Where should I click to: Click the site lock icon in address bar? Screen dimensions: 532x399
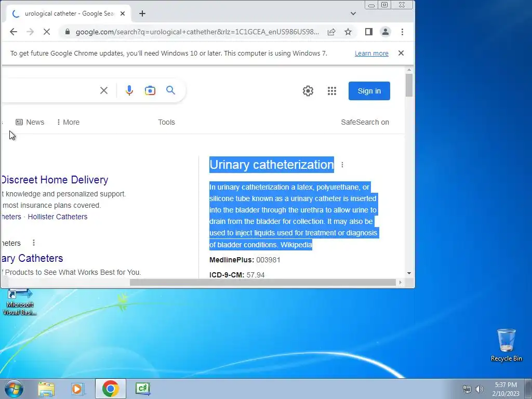tap(68, 32)
